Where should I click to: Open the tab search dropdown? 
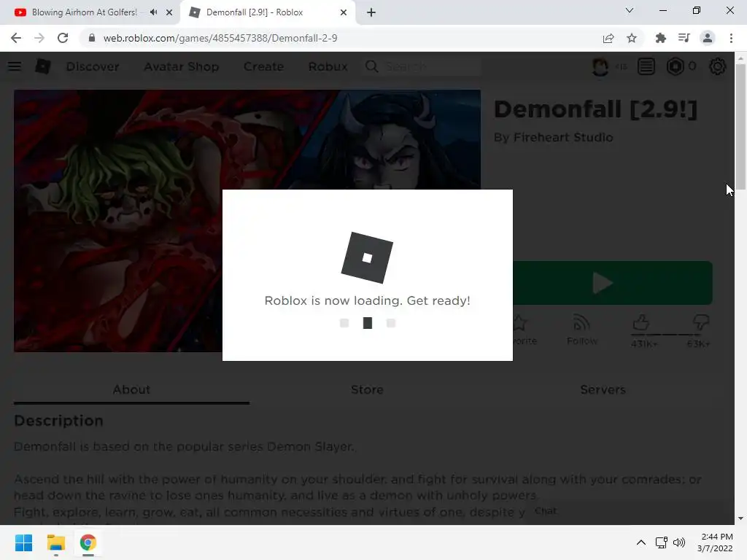[630, 10]
